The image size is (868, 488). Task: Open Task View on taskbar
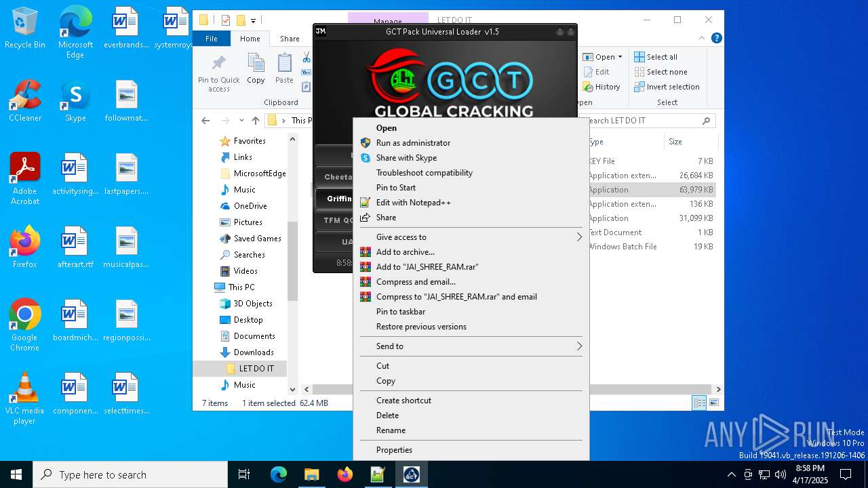click(x=244, y=474)
